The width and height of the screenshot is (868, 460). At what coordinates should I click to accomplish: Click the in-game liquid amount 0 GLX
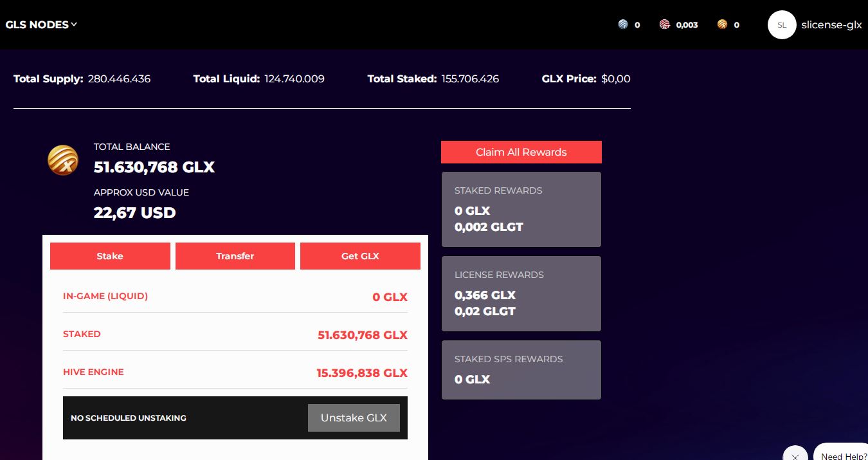390,297
